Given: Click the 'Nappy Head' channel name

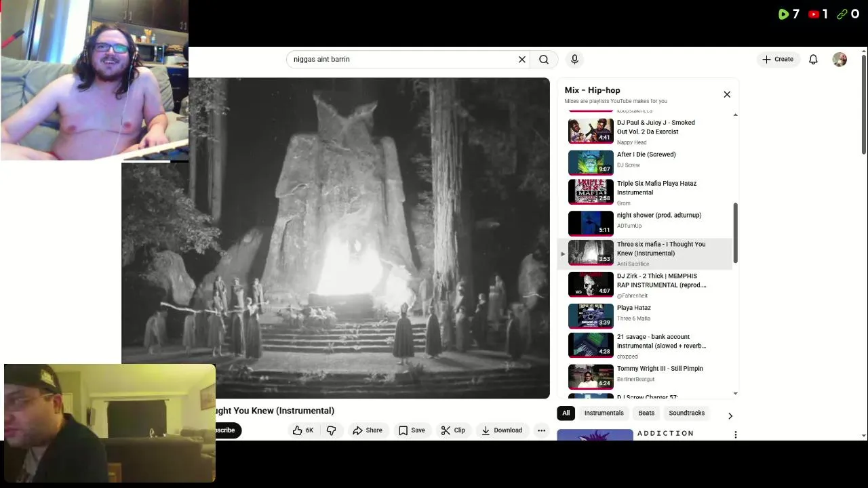Looking at the screenshot, I should pyautogui.click(x=631, y=142).
